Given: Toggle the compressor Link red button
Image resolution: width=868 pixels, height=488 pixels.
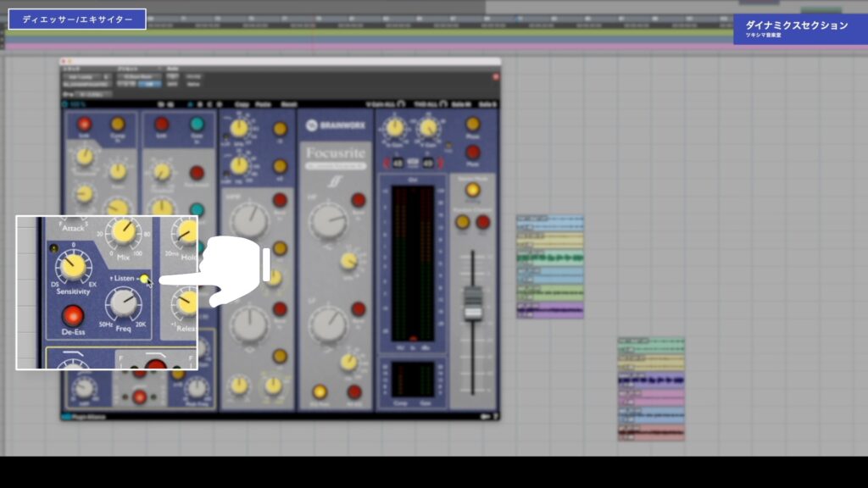Looking at the screenshot, I should (84, 125).
